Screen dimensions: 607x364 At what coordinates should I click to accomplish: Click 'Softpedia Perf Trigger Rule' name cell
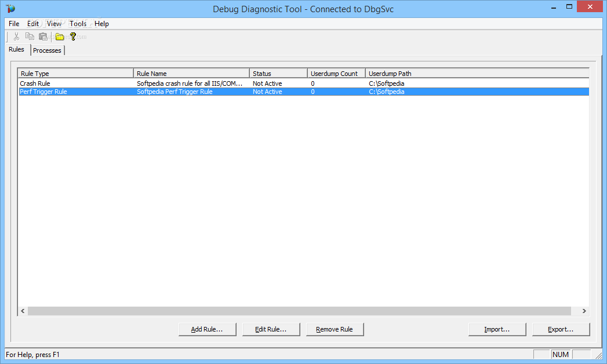pos(175,92)
